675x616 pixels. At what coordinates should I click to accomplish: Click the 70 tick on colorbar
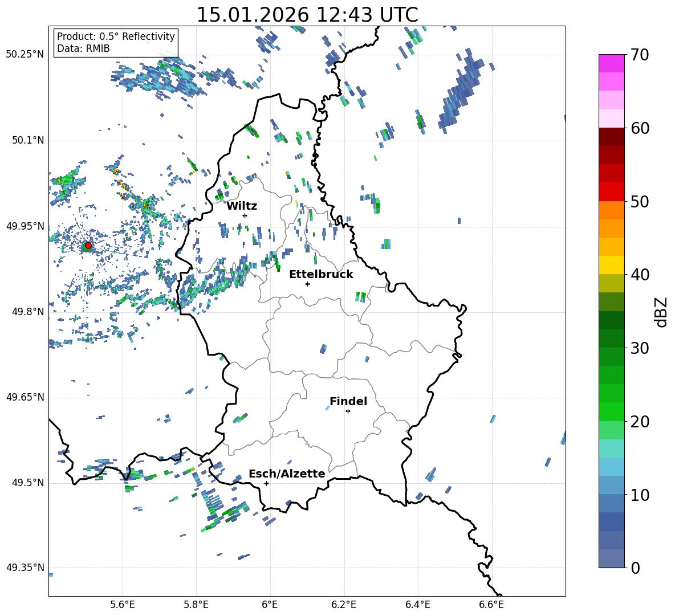[640, 55]
